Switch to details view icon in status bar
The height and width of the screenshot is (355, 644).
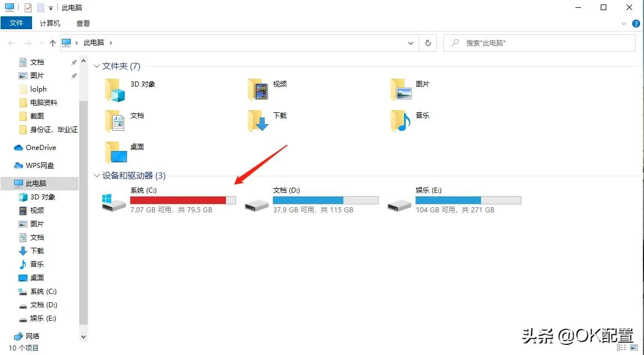click(622, 348)
